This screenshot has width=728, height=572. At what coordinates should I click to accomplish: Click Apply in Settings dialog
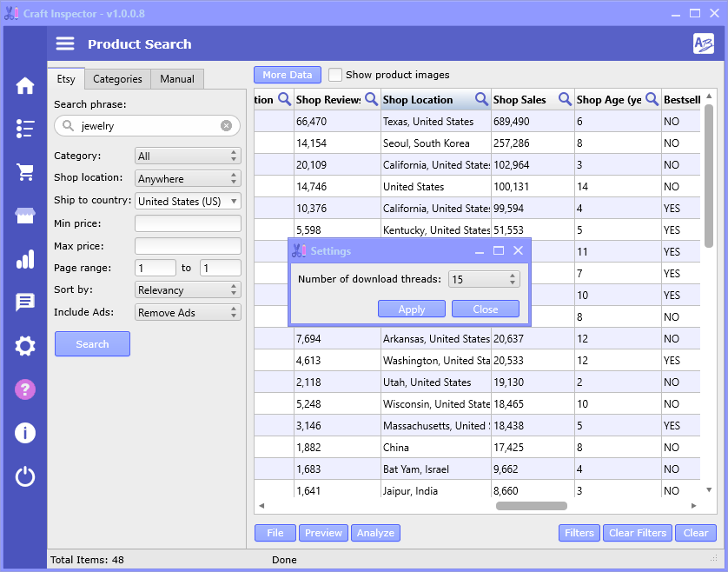[x=411, y=309]
